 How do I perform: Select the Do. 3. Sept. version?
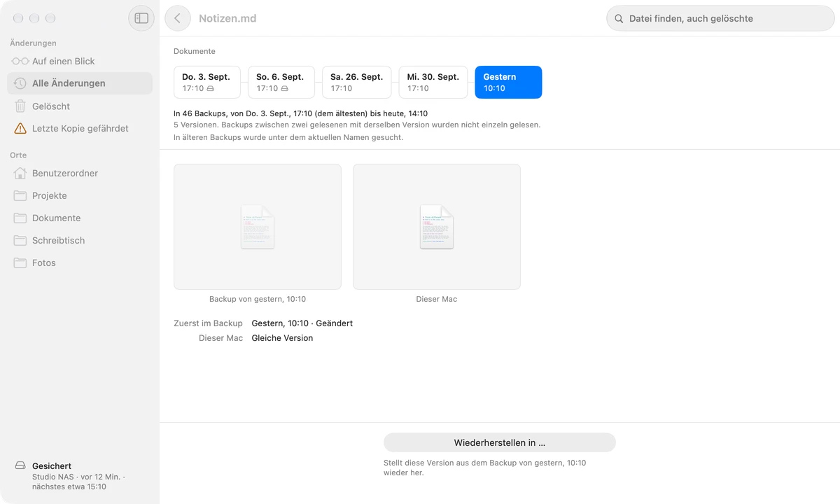pyautogui.click(x=207, y=83)
